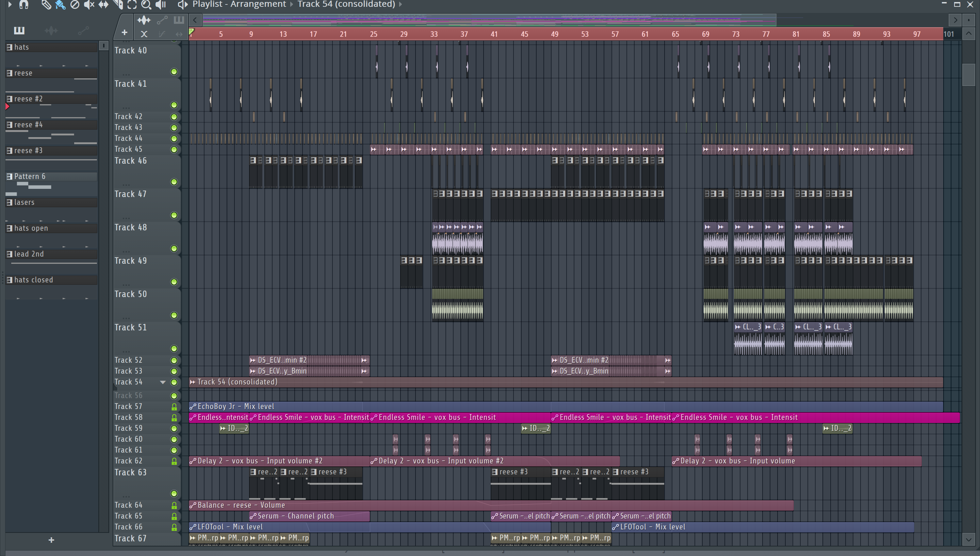The height and width of the screenshot is (556, 980).
Task: Show audio clips in the picker panel
Action: pos(51,30)
